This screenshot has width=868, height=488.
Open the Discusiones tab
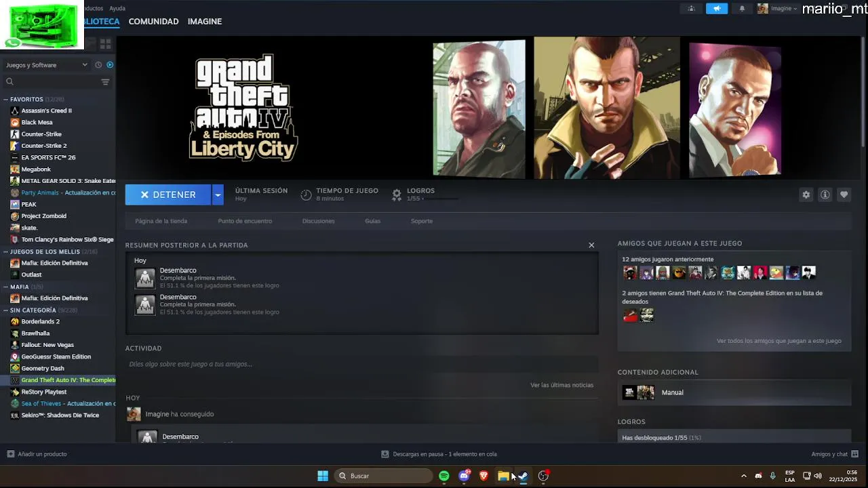point(318,221)
